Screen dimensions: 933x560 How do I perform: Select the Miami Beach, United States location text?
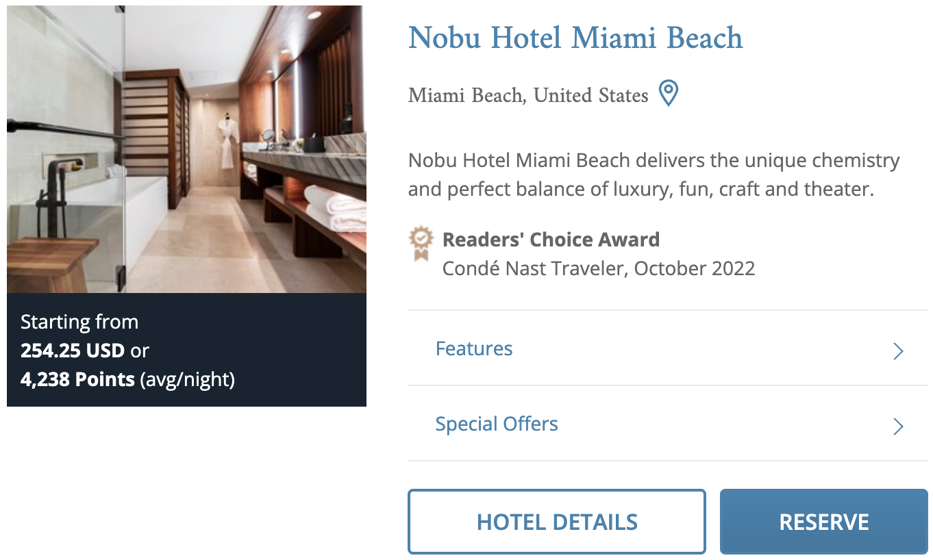coord(527,95)
